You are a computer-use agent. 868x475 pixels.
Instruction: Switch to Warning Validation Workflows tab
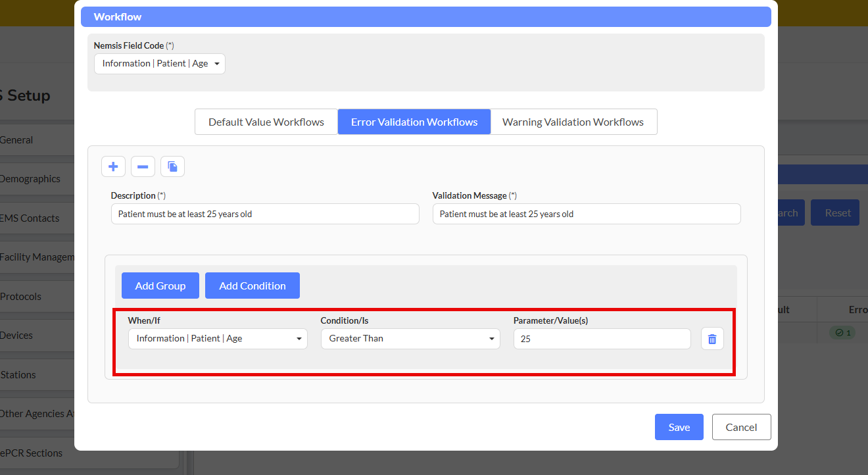click(x=573, y=122)
